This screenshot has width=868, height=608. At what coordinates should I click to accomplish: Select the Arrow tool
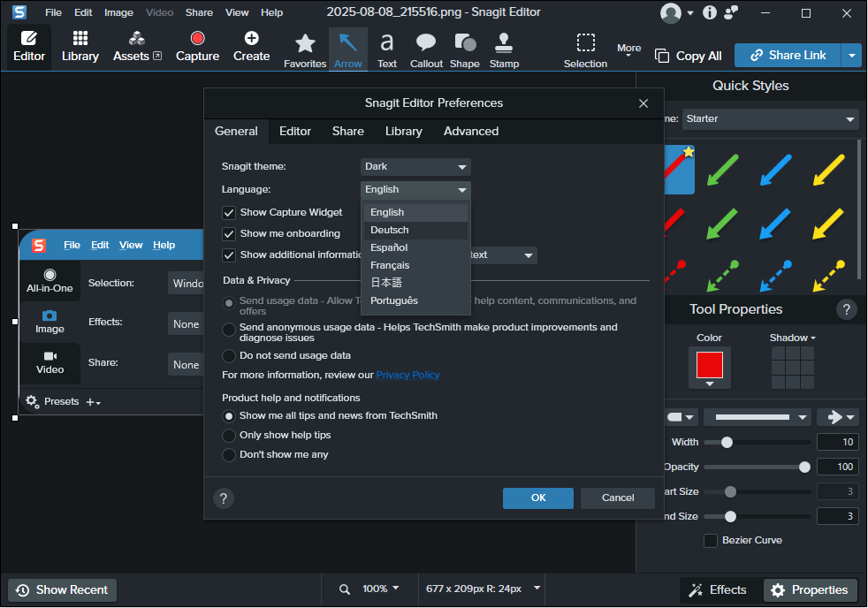click(348, 49)
